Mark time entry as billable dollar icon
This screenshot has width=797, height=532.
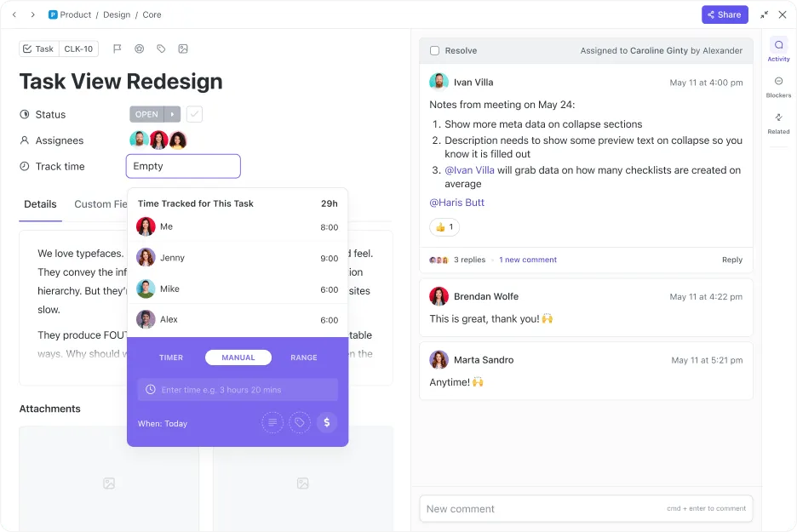click(x=327, y=422)
